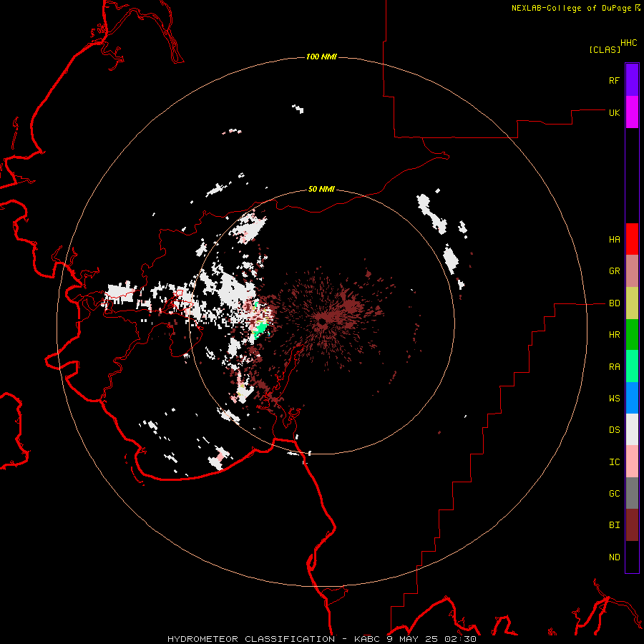The image size is (644, 644).
Task: Click the 'BI' legend label
Action: pos(614,525)
